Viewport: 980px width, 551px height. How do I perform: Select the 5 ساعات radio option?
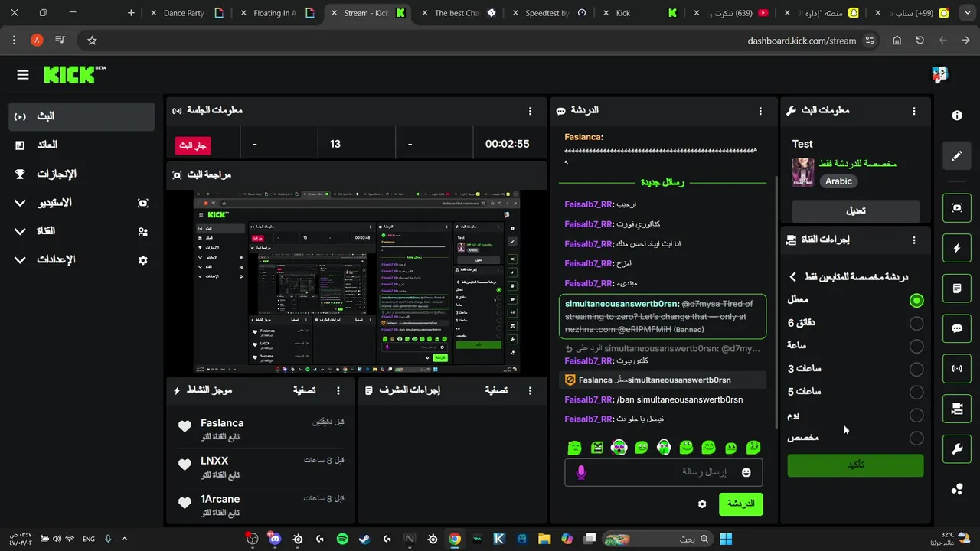(916, 393)
